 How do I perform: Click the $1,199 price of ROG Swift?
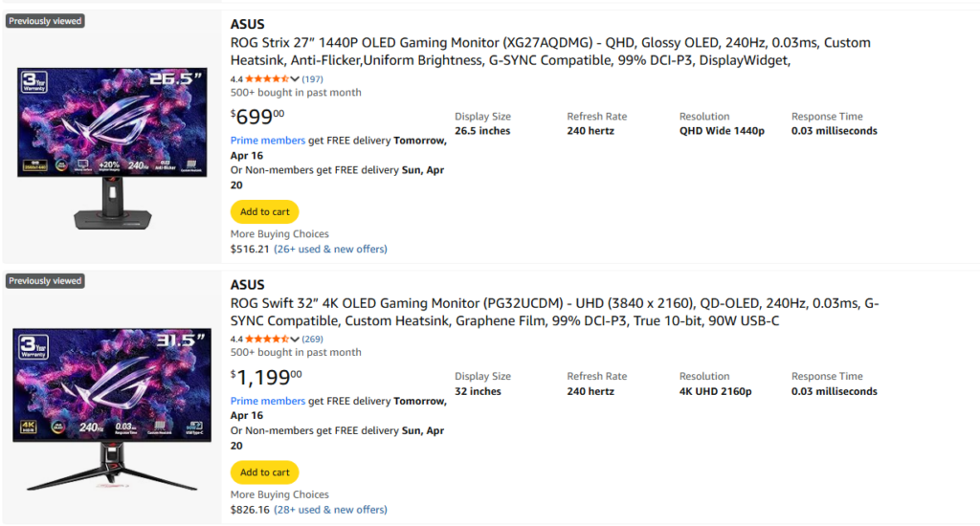pyautogui.click(x=266, y=377)
